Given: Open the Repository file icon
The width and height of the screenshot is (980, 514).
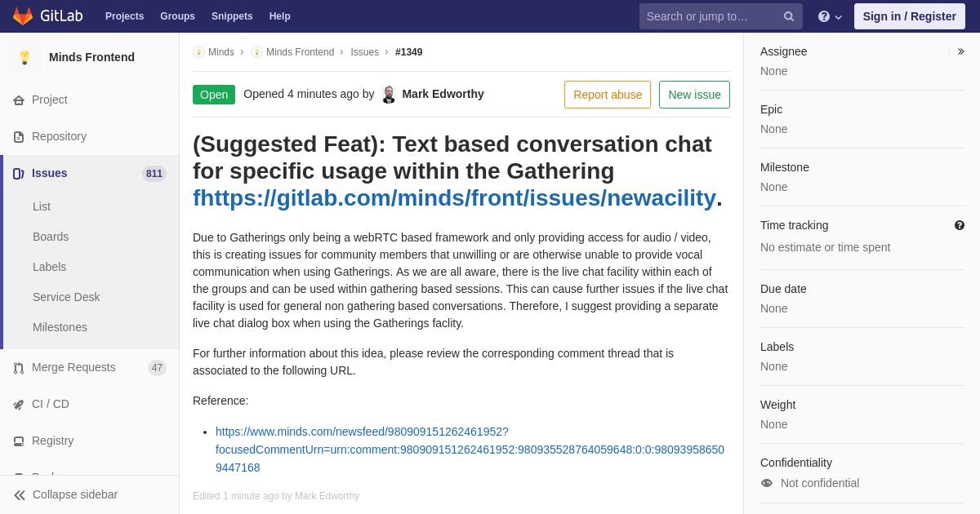Looking at the screenshot, I should pyautogui.click(x=19, y=137).
